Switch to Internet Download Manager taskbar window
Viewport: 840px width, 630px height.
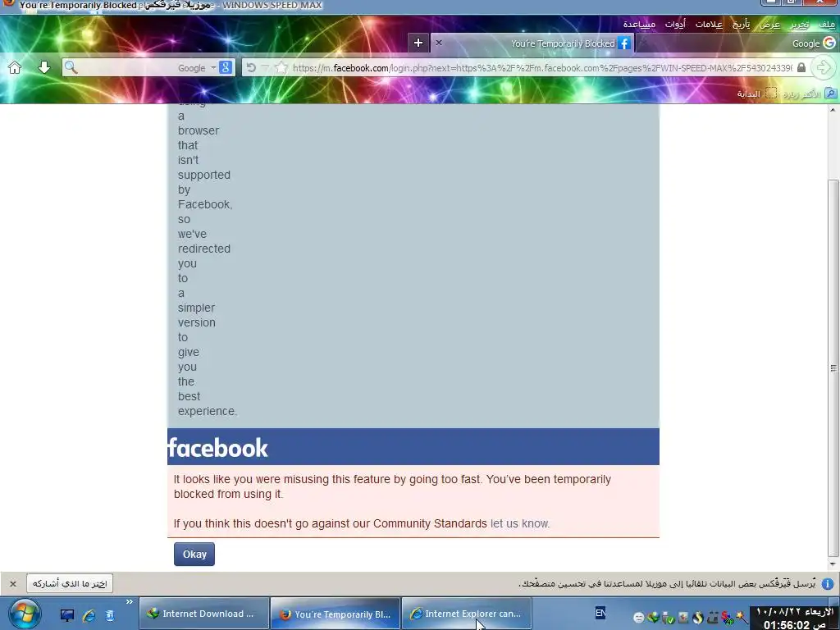tap(204, 614)
